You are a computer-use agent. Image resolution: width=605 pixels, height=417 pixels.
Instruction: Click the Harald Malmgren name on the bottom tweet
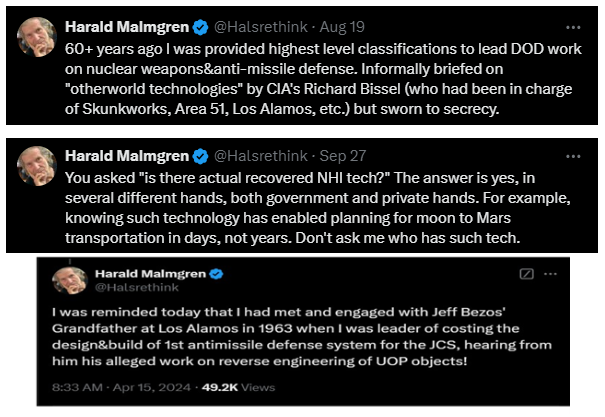tap(149, 273)
